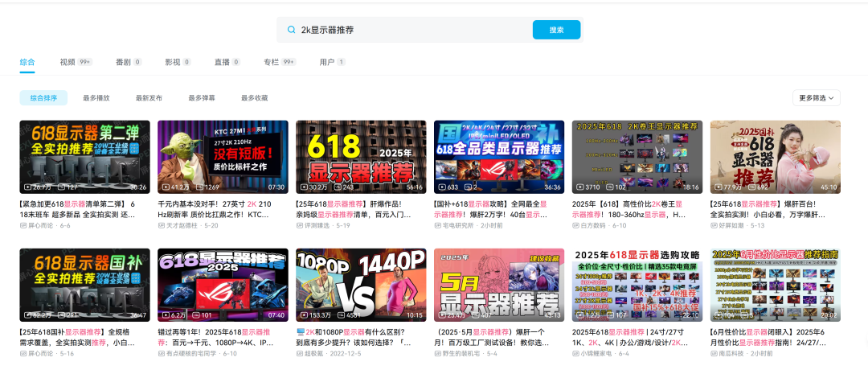The width and height of the screenshot is (868, 374).
Task: Click the uploader icon next to 南瓜科技
Action: point(714,353)
